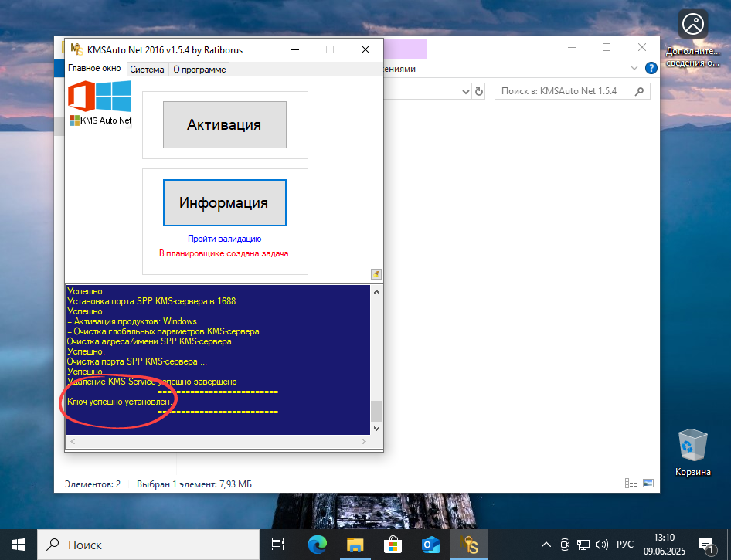Click the search magnifier in the Explorer search box
Screen dimensions: 731x560
pos(638,90)
